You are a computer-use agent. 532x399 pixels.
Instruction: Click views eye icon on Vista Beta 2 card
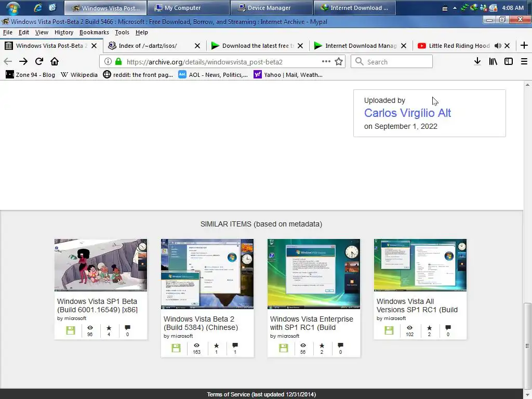pyautogui.click(x=197, y=345)
